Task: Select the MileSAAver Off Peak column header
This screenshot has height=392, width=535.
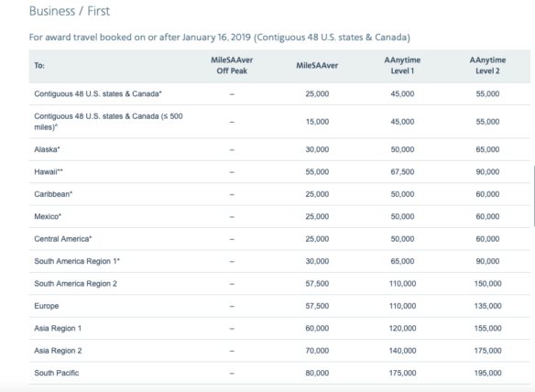Action: tap(232, 66)
